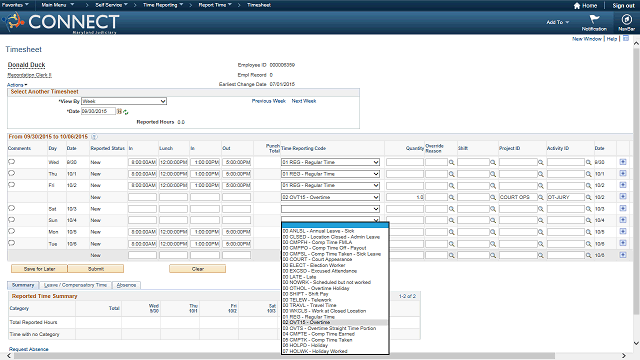This screenshot has height=360, width=640.
Task: Click Sign out link
Action: (x=623, y=6)
